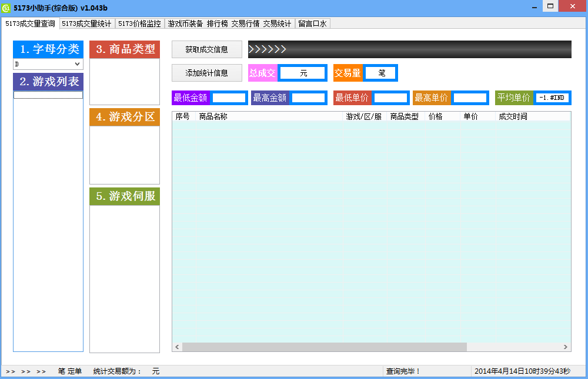Click the 5173 app icon in title bar

point(6,8)
